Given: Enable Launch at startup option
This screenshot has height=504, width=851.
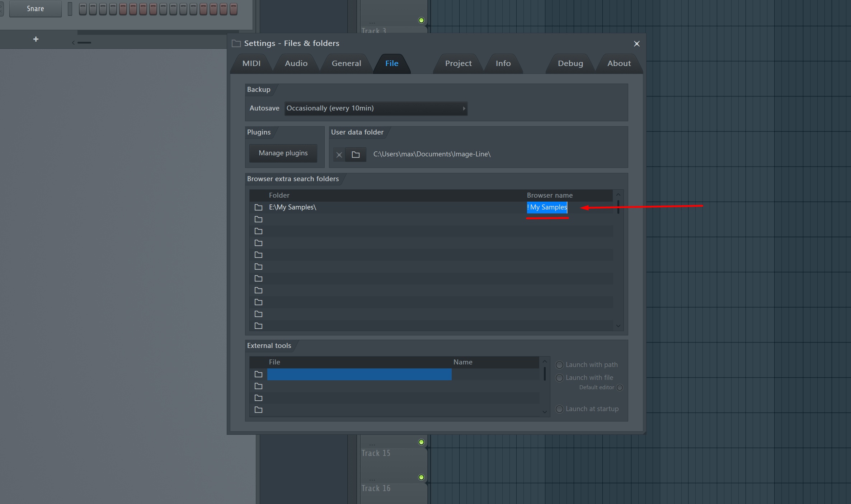Looking at the screenshot, I should [x=559, y=409].
